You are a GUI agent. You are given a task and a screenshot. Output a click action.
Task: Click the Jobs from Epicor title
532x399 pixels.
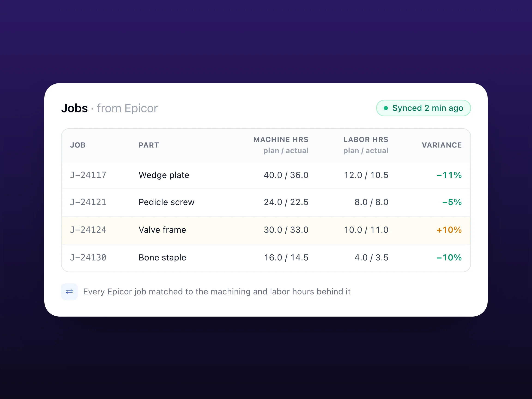pos(109,108)
